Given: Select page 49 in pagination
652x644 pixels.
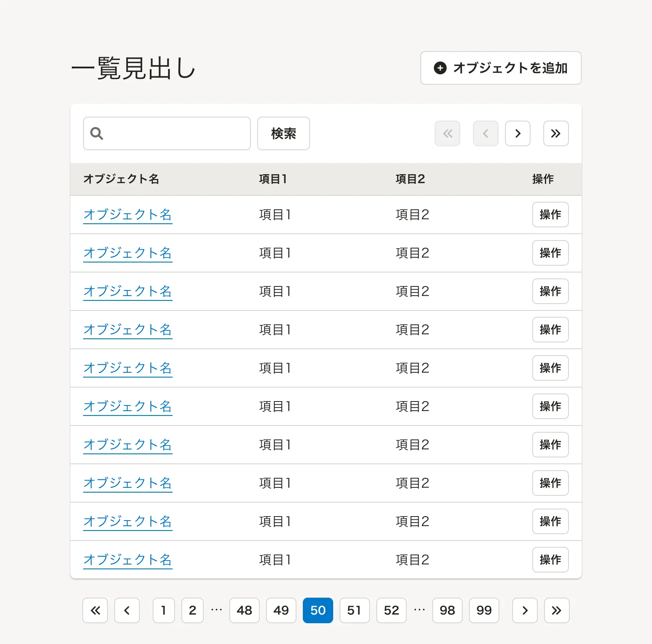Looking at the screenshot, I should click(x=281, y=610).
